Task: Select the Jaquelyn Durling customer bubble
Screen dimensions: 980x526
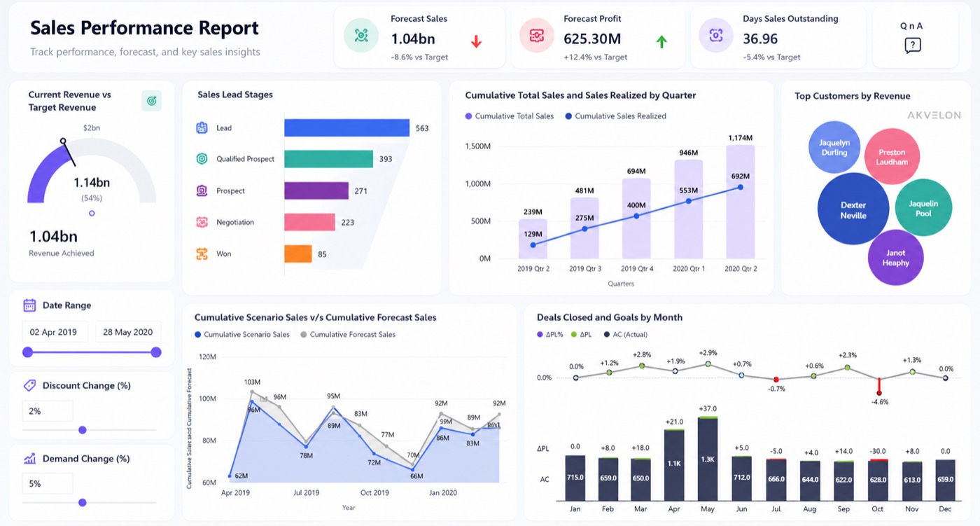Action: coord(834,147)
